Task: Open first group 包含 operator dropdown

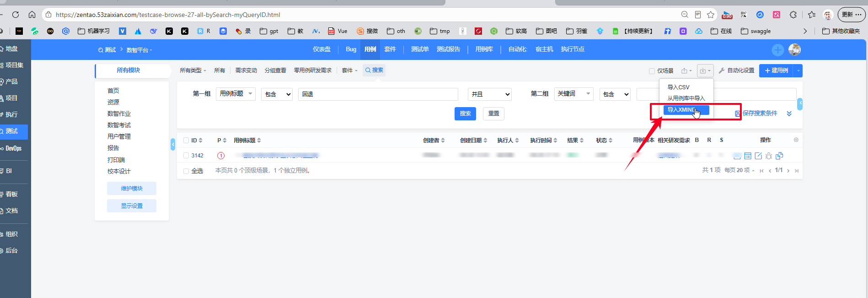Action: [277, 94]
